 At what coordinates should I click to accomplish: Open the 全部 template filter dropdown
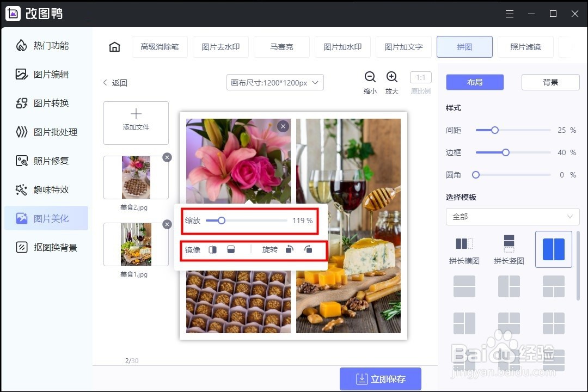coord(512,217)
